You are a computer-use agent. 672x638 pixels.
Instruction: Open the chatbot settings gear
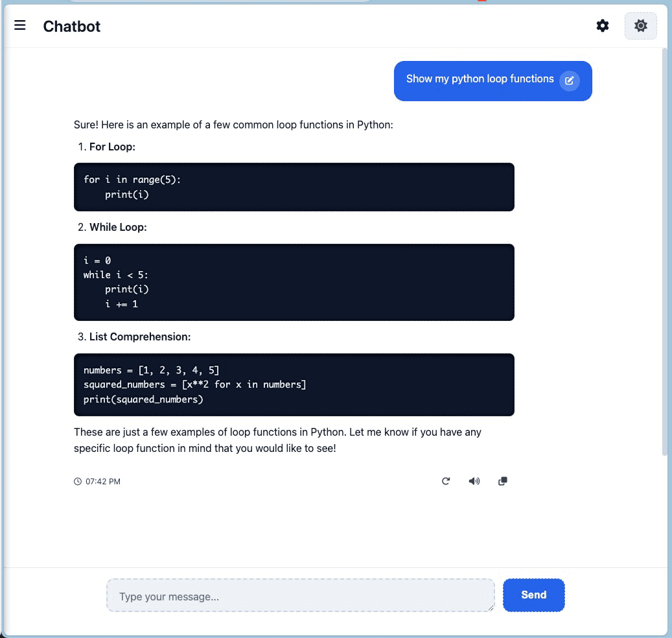point(602,25)
